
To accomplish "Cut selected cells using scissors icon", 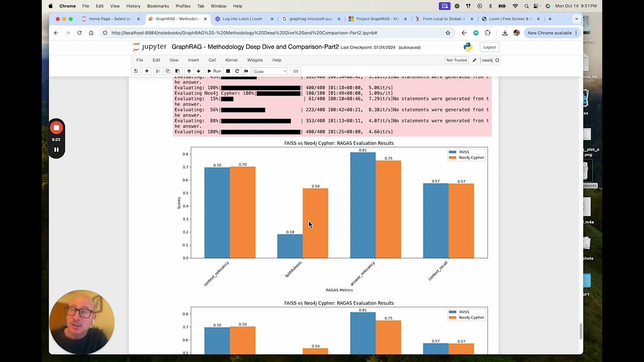I will tap(158, 71).
